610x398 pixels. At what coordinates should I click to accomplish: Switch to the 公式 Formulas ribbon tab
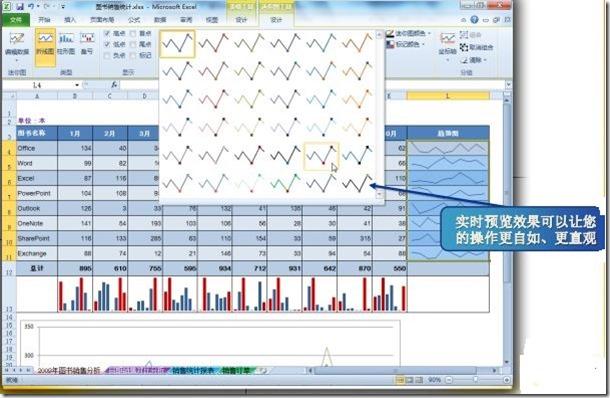134,19
